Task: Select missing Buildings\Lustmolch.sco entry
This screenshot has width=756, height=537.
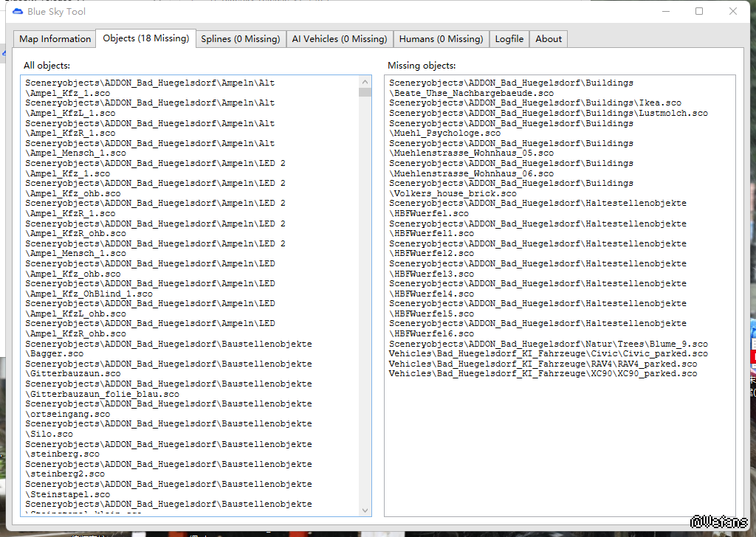Action: point(549,113)
